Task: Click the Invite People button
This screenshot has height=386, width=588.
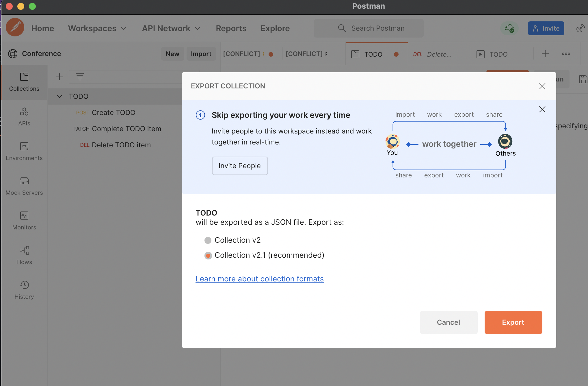Action: pos(240,166)
